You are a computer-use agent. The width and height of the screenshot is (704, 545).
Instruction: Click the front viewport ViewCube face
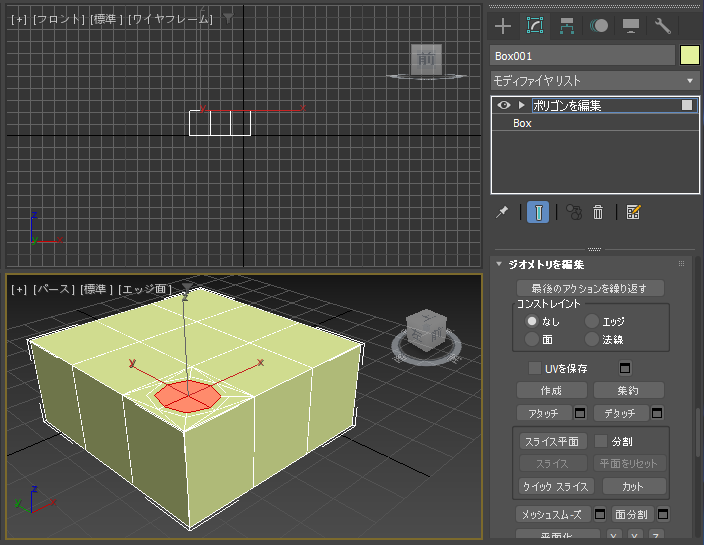(x=426, y=59)
